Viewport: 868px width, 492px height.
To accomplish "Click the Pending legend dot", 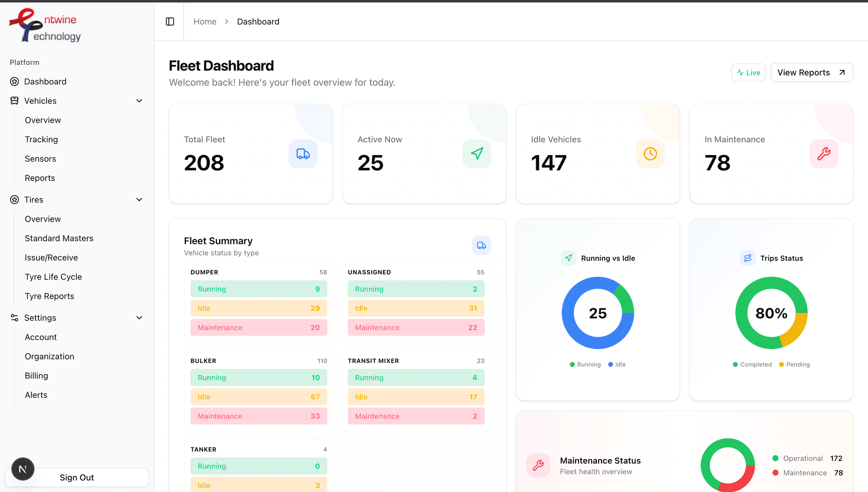I will (x=782, y=364).
